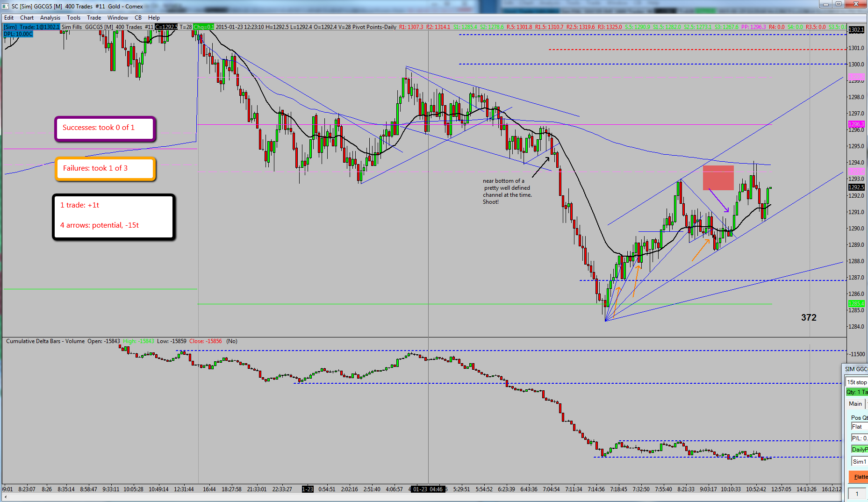This screenshot has height=502, width=868.
Task: Click the black 1292.5 last price label
Action: click(856, 187)
